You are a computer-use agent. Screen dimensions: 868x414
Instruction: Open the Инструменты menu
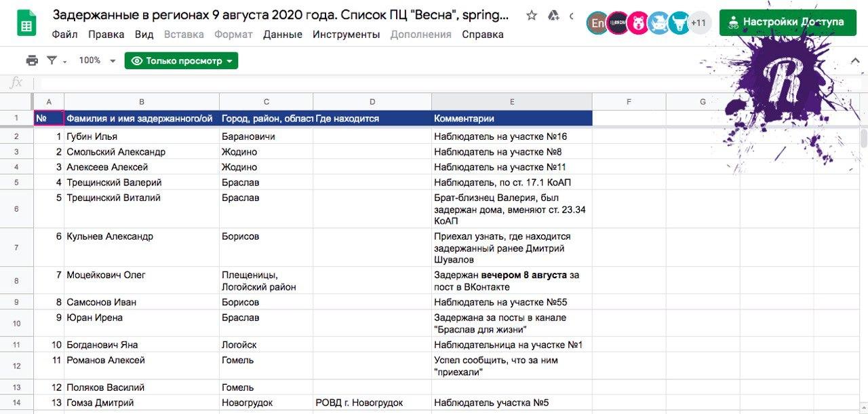click(346, 35)
